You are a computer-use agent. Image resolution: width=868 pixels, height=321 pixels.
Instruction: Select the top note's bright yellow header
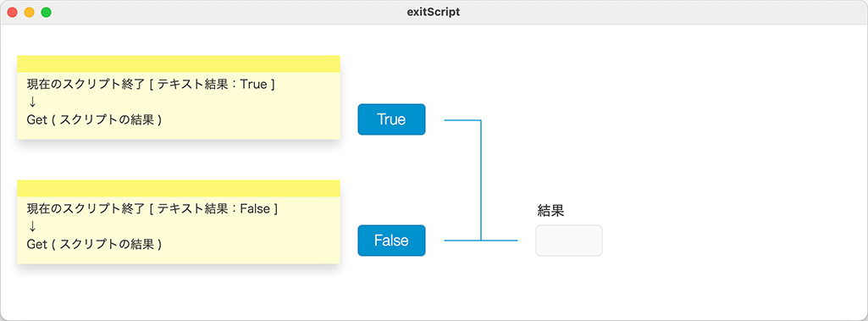[178, 64]
